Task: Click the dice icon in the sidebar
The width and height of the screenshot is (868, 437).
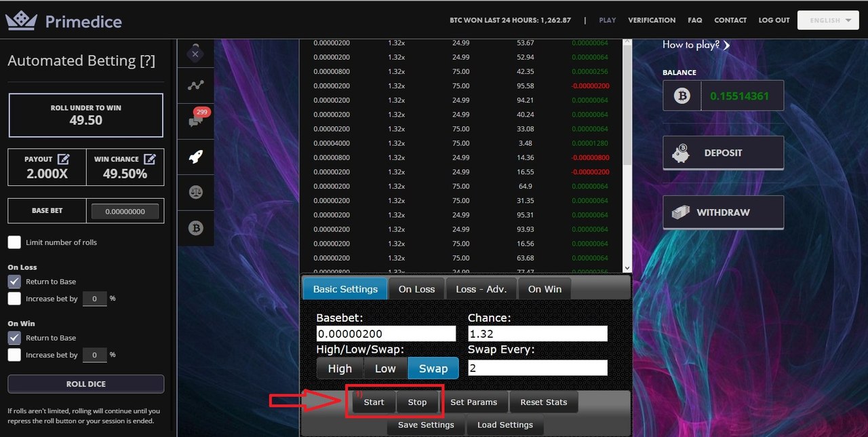Action: point(195,54)
